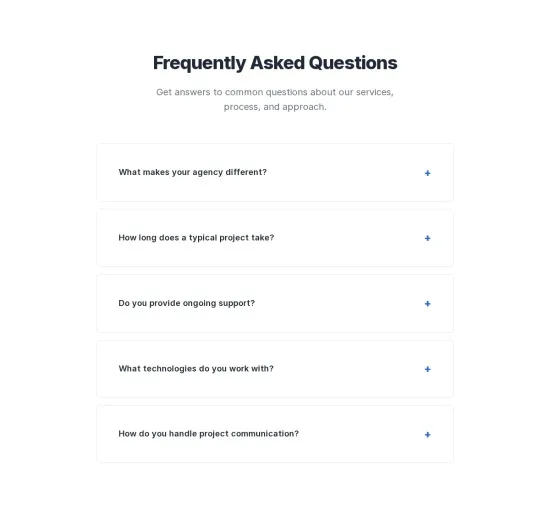The height and width of the screenshot is (507, 550).
Task: Expand project communication question using plus icon
Action: pos(427,434)
